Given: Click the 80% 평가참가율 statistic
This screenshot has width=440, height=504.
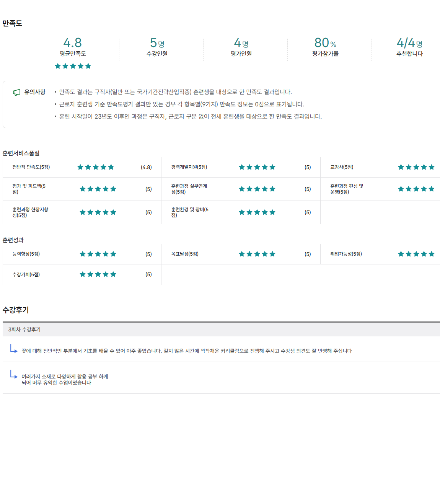Looking at the screenshot, I should 325,47.
